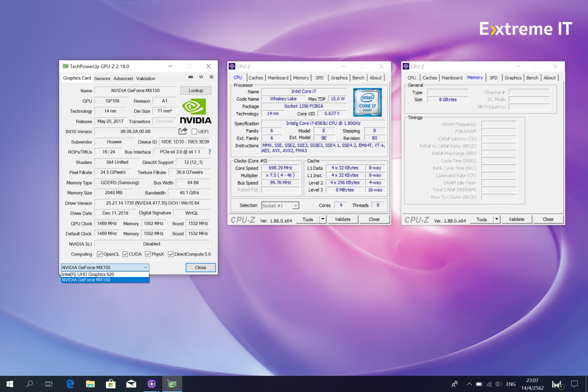The image size is (588, 392).
Task: Click the Wi-Fi network tray icon
Action: (x=489, y=384)
